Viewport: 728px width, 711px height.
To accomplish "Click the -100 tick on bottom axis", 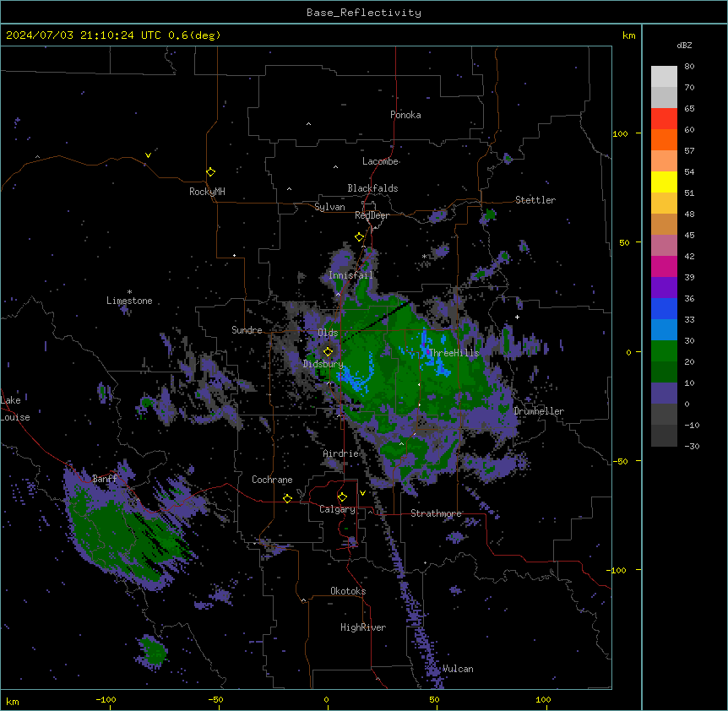I will coord(106,699).
